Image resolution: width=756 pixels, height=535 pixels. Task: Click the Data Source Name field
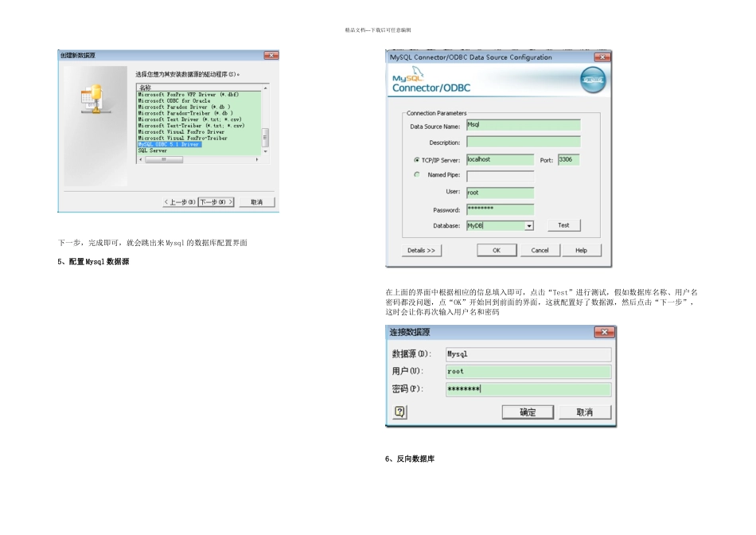(x=523, y=125)
